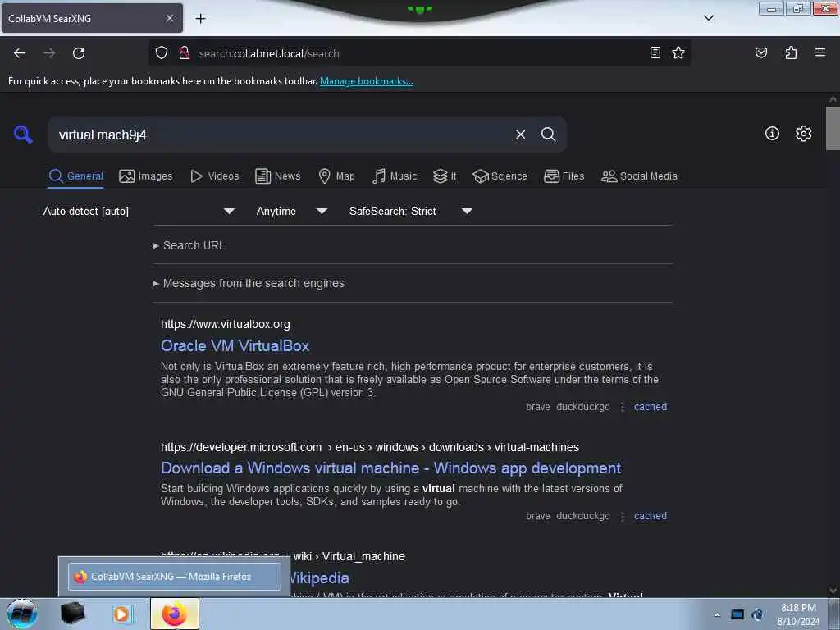
Task: Click the network tray icon
Action: click(x=737, y=614)
